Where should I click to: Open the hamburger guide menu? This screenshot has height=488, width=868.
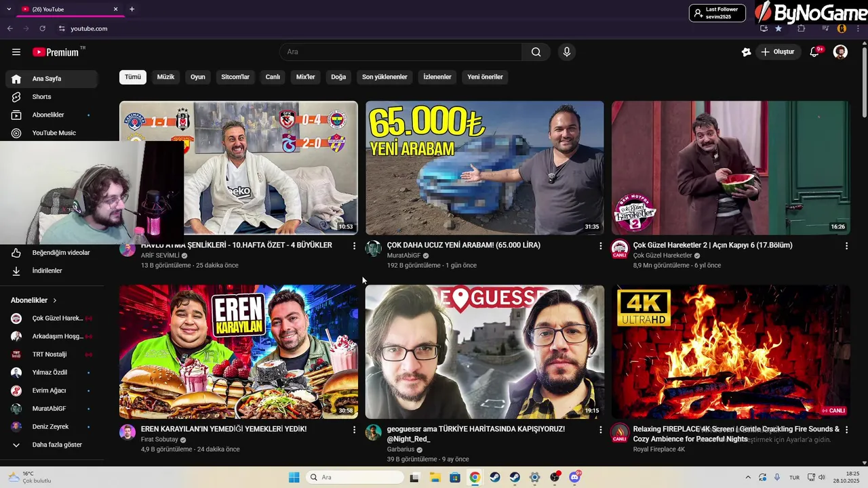tap(16, 52)
